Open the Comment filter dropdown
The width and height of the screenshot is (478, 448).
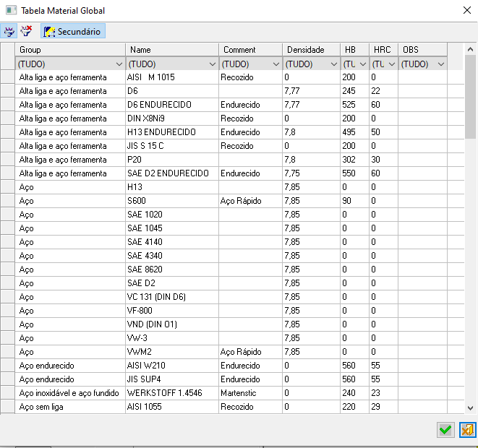pos(276,64)
